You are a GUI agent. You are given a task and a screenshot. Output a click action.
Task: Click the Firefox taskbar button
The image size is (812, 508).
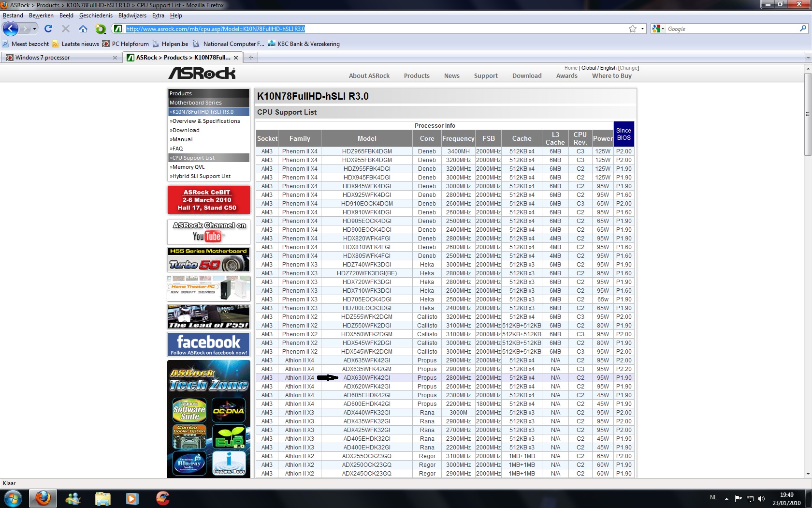click(43, 498)
